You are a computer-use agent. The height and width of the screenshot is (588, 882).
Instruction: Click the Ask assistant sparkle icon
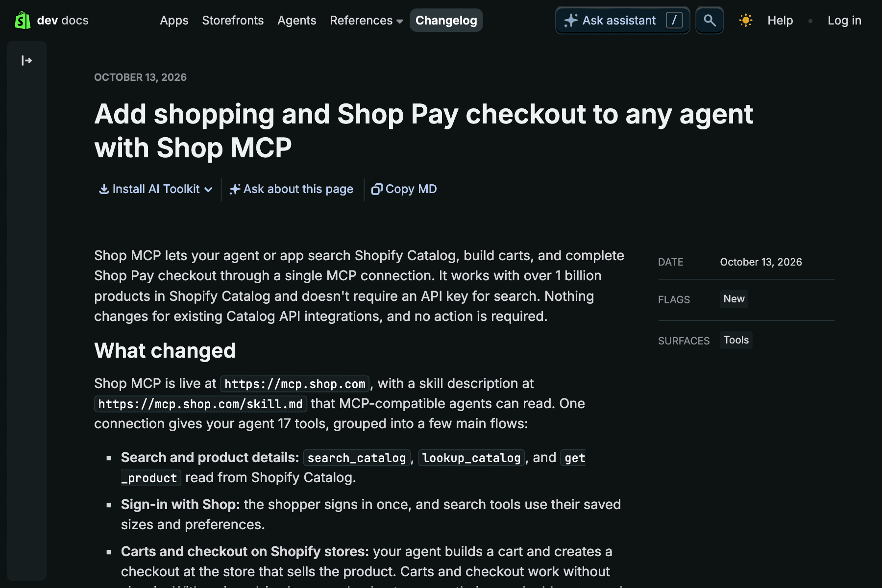click(571, 20)
